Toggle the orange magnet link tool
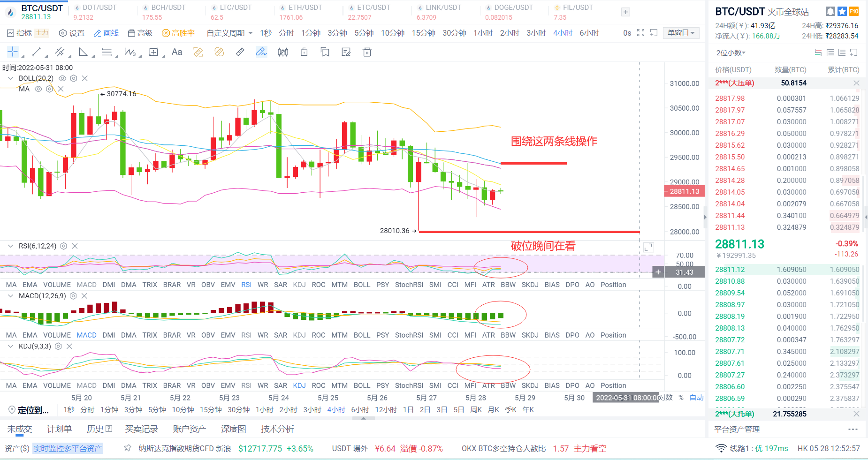868x460 pixels. click(x=219, y=52)
